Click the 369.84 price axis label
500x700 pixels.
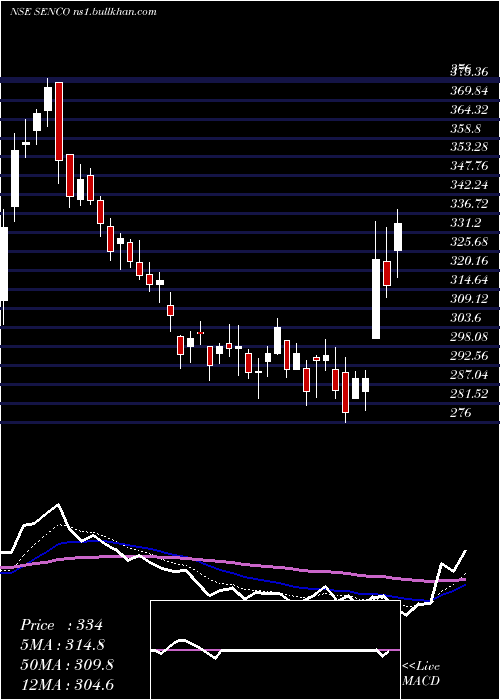coord(470,91)
